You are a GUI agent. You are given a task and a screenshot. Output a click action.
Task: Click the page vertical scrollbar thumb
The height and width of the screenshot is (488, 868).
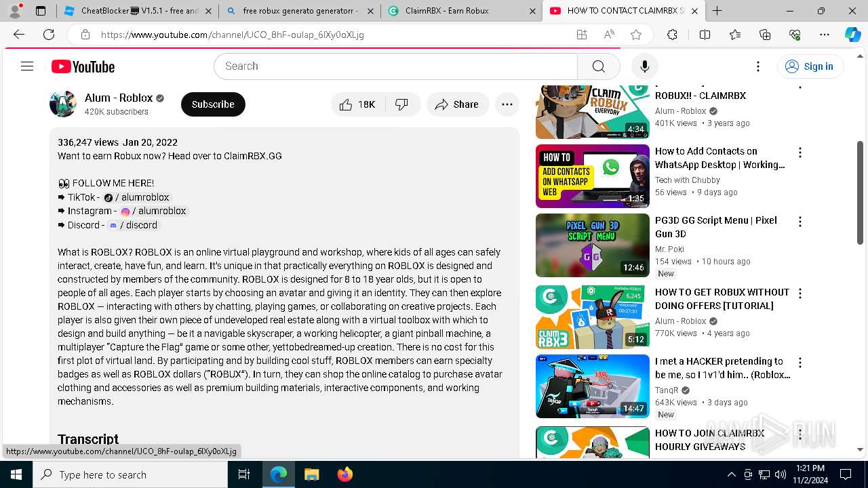[860, 192]
